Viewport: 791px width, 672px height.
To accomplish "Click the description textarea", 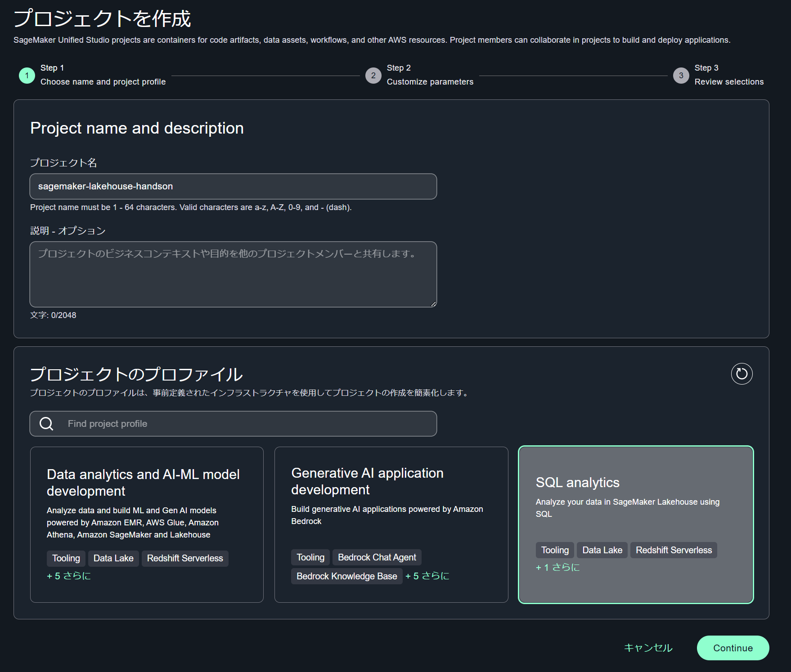I will 233,274.
